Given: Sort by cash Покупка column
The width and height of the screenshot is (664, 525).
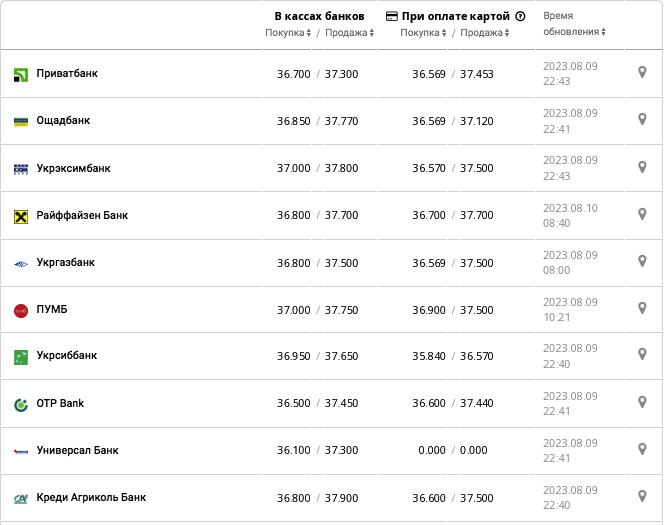Looking at the screenshot, I should coord(291,33).
